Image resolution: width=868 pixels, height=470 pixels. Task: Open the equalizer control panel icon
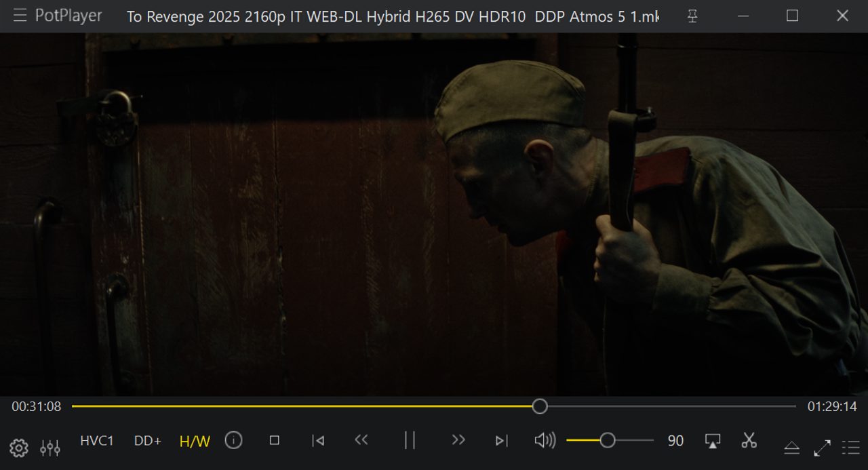click(50, 448)
